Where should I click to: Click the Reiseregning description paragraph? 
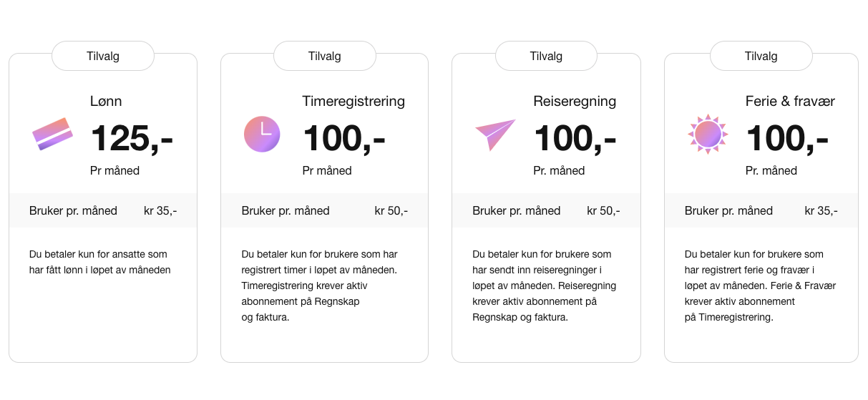click(x=544, y=286)
